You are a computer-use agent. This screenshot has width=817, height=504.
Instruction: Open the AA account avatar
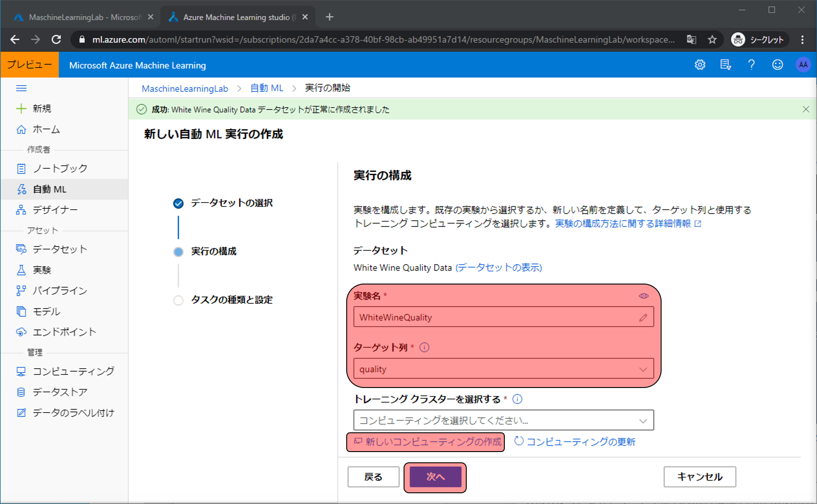pyautogui.click(x=803, y=65)
